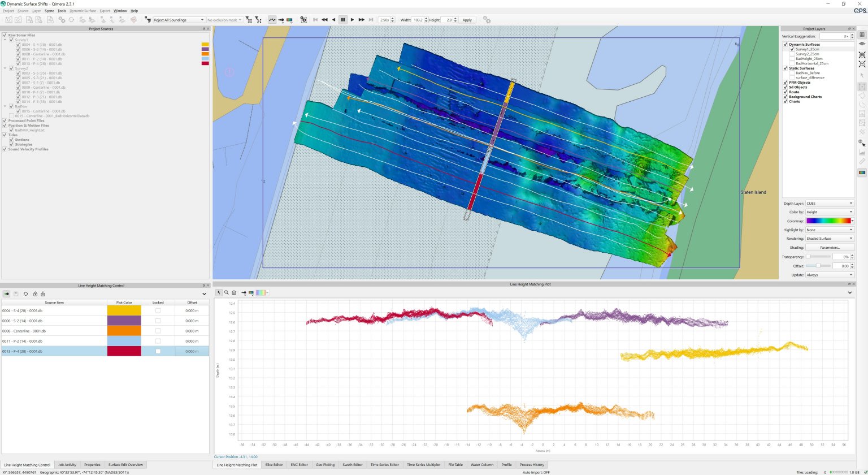Open the Reject All Soundings dropdown
Screen dimensions: 868x475
tap(179, 20)
